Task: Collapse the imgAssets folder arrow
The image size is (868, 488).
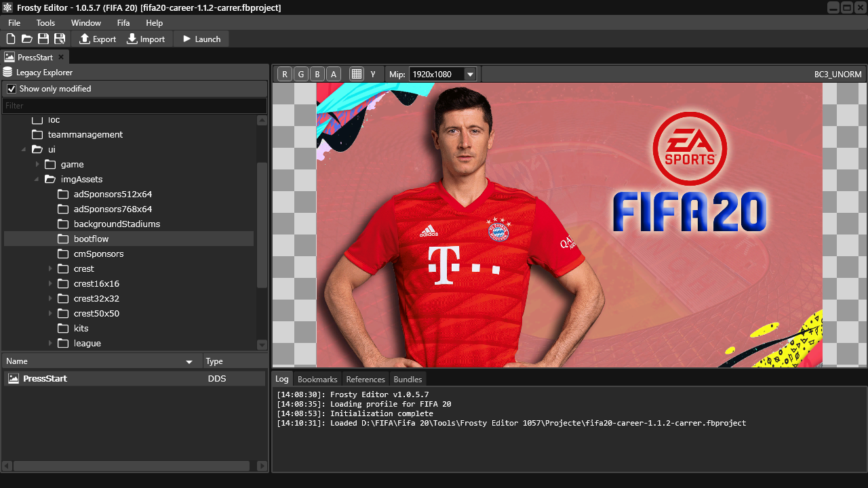Action: [37, 179]
